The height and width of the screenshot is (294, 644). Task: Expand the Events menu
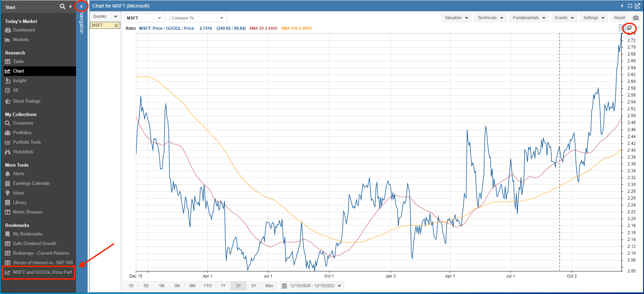(565, 18)
